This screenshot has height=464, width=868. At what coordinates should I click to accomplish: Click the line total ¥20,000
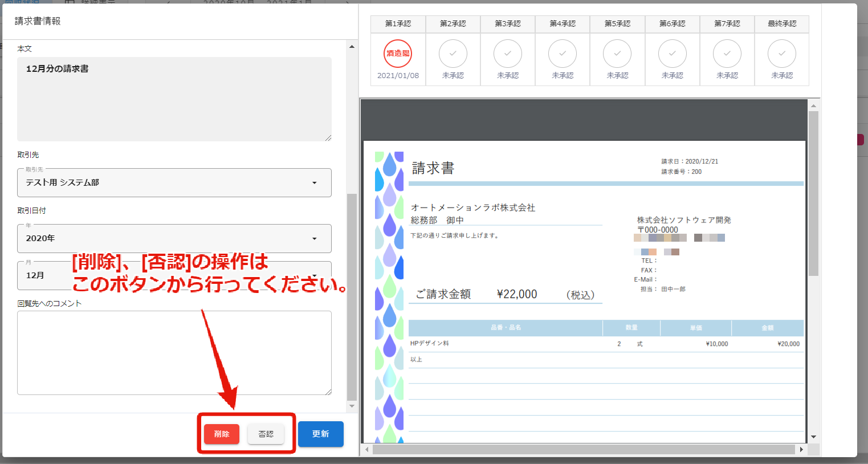pos(788,344)
